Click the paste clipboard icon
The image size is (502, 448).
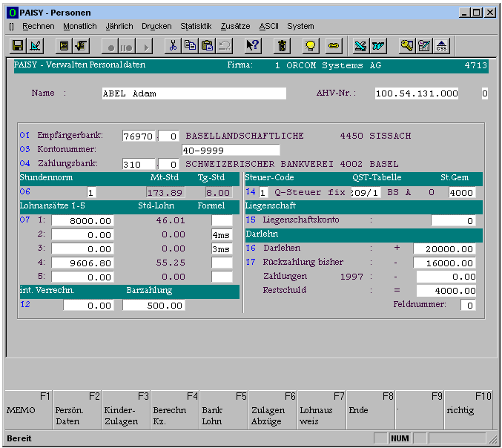pyautogui.click(x=207, y=46)
